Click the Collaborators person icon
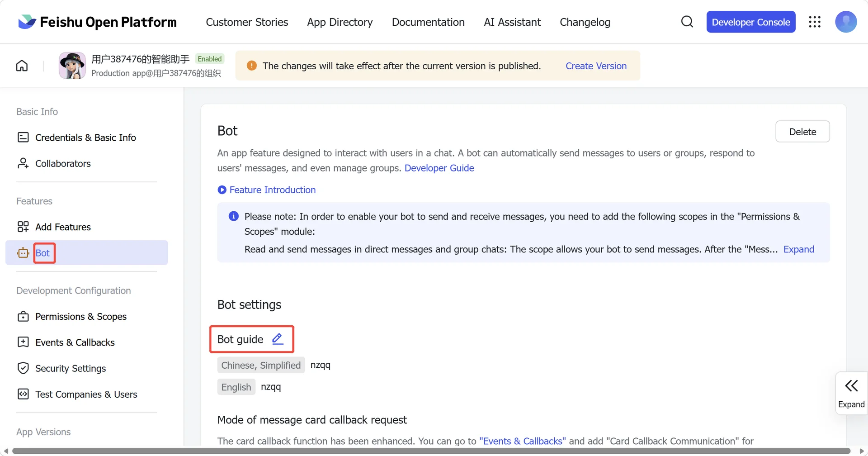 23,163
